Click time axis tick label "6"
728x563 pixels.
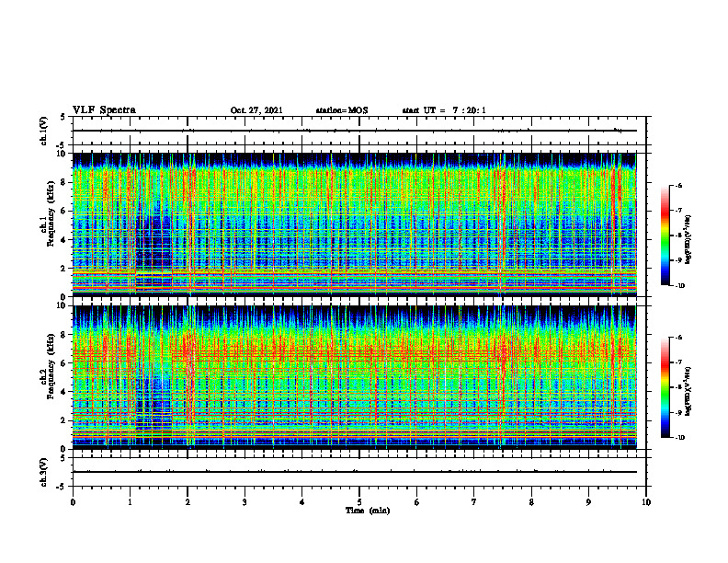[417, 502]
